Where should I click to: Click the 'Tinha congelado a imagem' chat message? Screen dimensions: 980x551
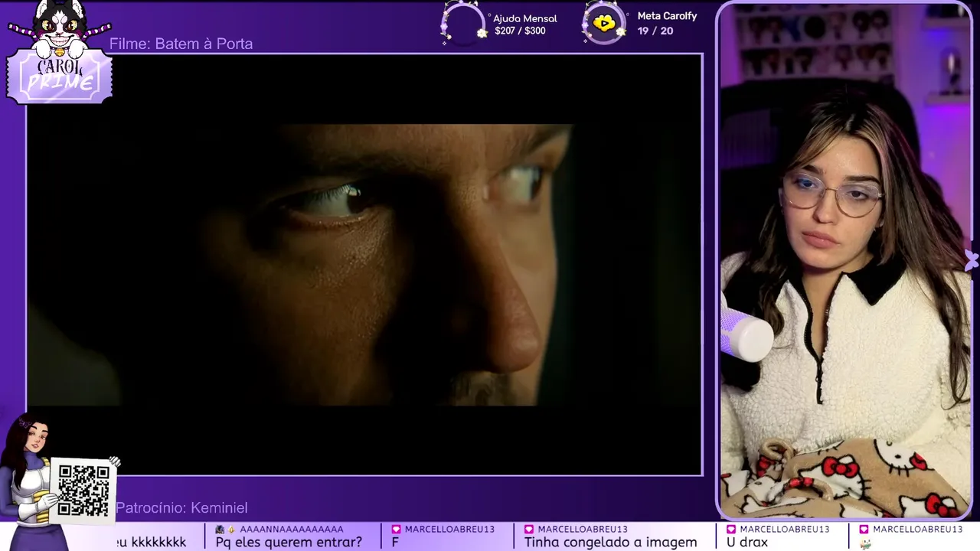click(x=611, y=543)
